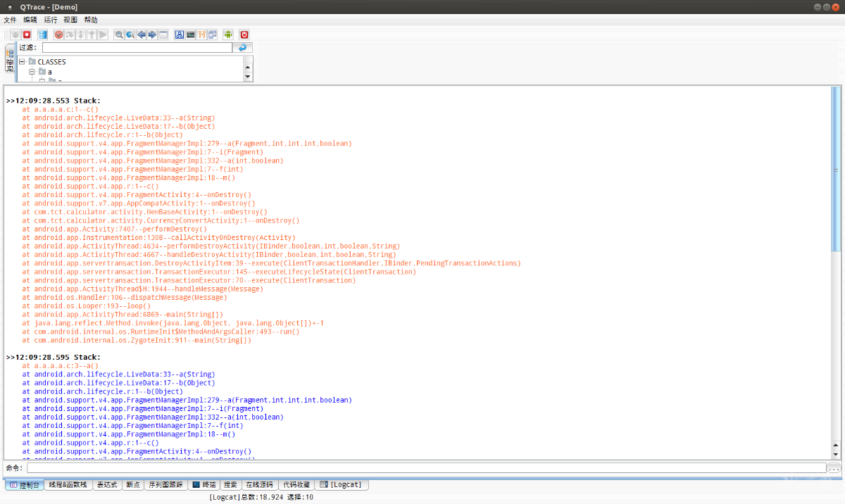Click the console scroll down arrow
Image resolution: width=845 pixels, height=504 pixels.
click(x=836, y=454)
